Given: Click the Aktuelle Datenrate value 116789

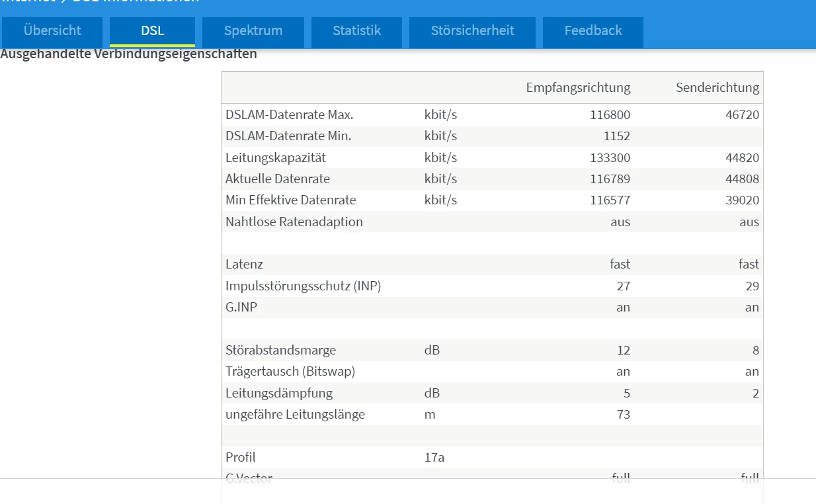Looking at the screenshot, I should point(610,179).
